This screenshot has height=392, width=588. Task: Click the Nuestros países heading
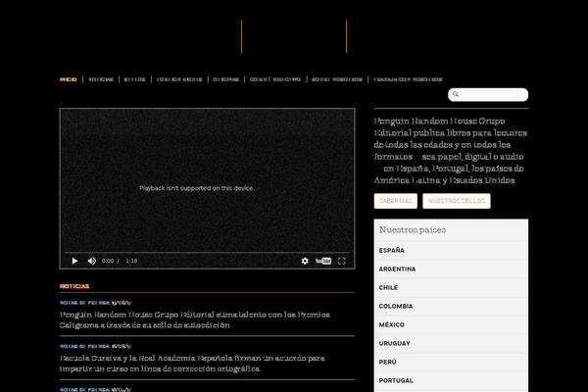click(x=413, y=230)
